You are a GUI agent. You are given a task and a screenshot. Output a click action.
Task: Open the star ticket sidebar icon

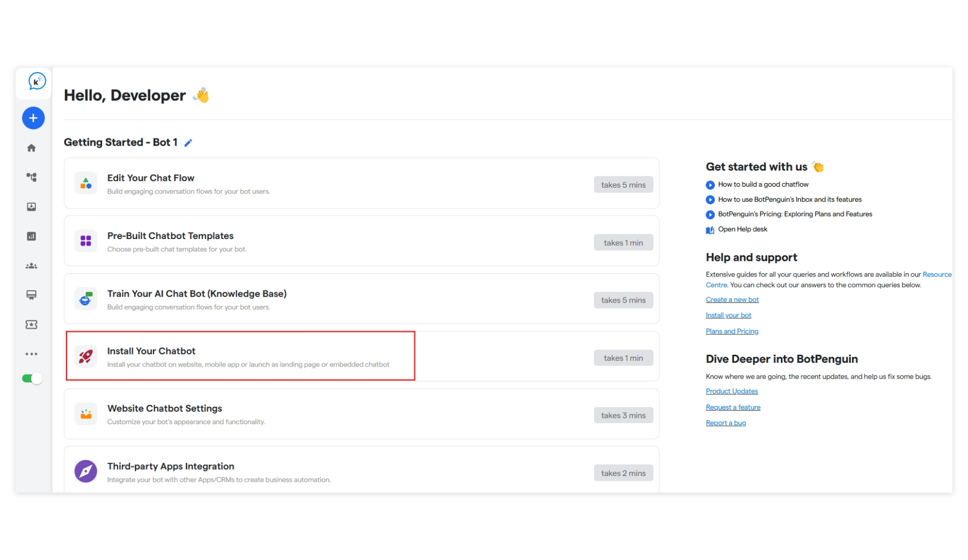click(32, 325)
